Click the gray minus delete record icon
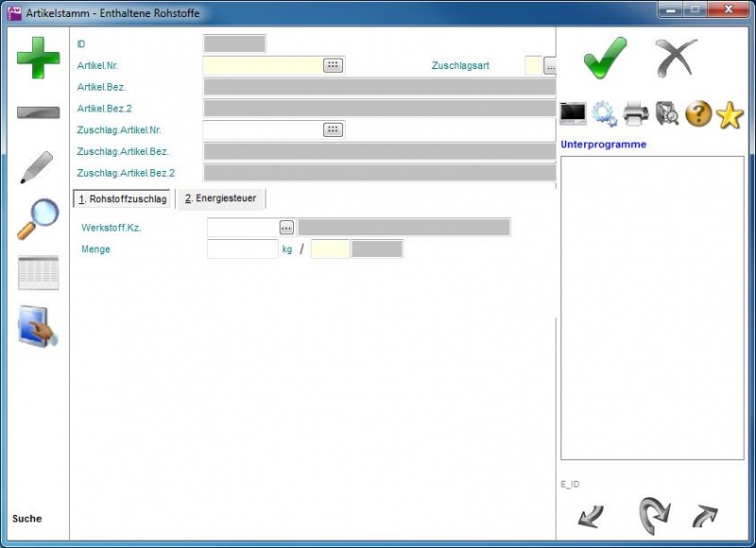This screenshot has height=548, width=756. [x=38, y=113]
